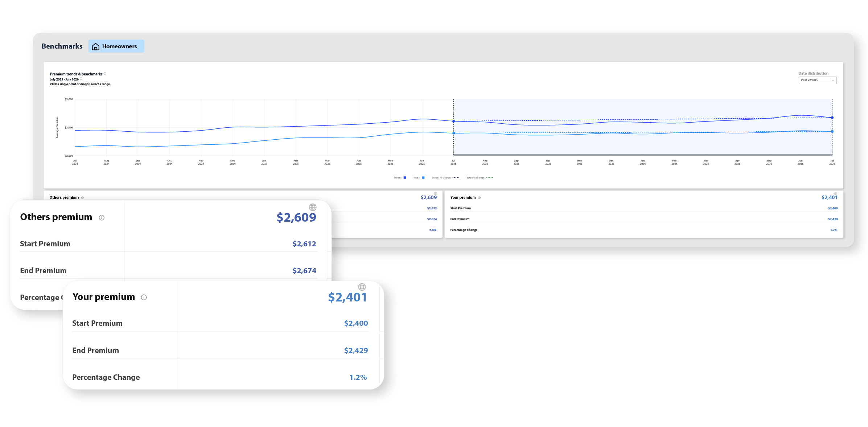Click globe icon in enlarged Others premium card
868x427 pixels.
click(x=313, y=207)
